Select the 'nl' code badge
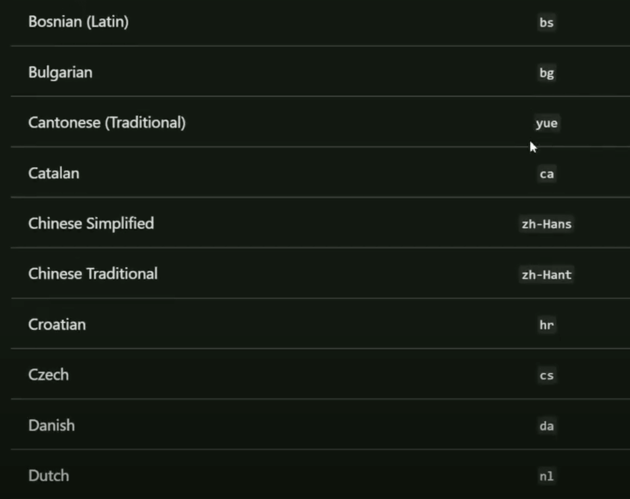Viewport: 630px width, 499px height. (x=546, y=477)
